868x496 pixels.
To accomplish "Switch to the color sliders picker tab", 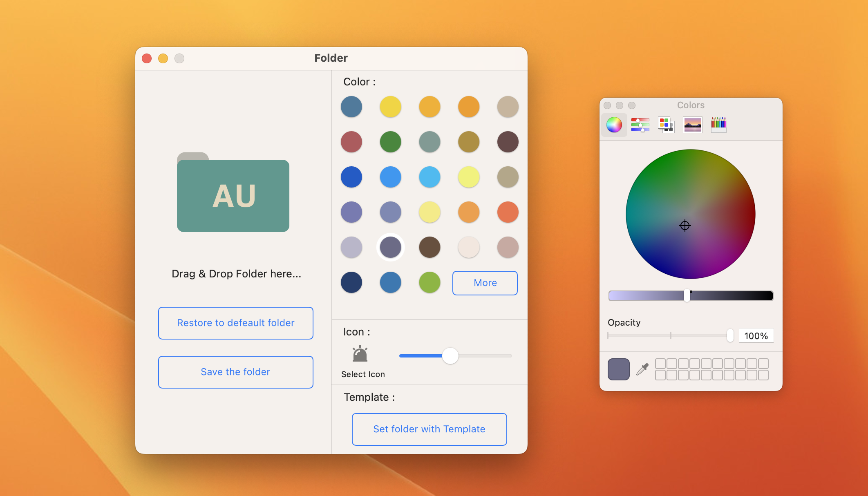I will click(640, 125).
